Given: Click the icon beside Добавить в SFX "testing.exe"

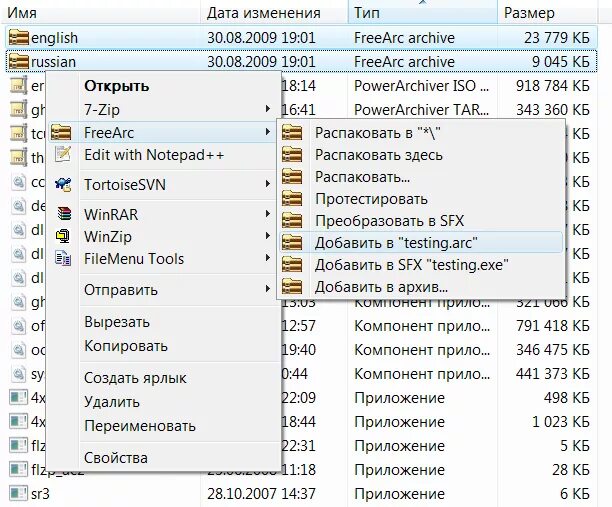Looking at the screenshot, I should coord(292,265).
